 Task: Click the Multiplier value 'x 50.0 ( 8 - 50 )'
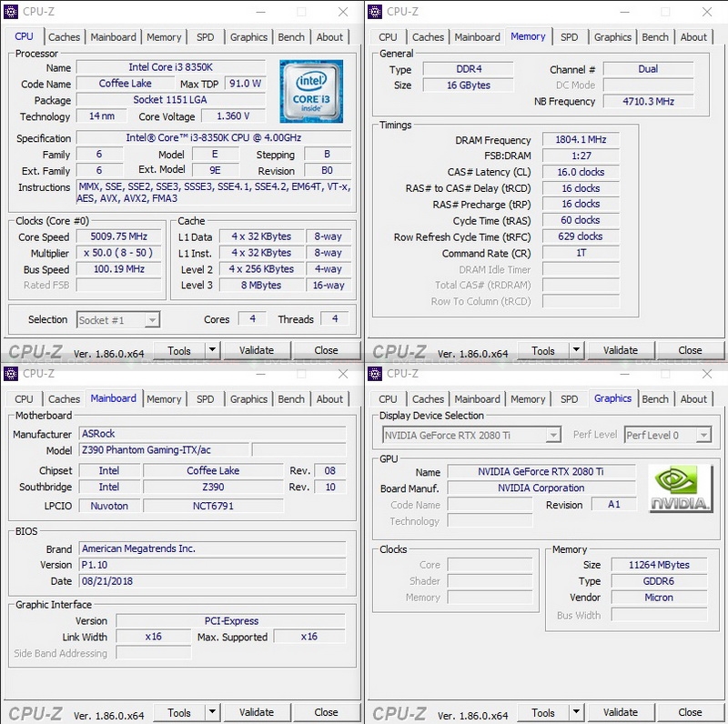119,253
